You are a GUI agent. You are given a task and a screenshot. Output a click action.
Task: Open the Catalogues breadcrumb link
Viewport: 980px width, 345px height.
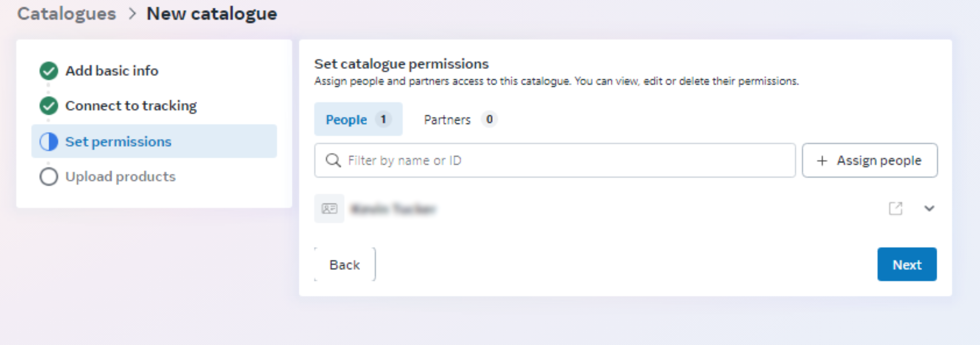point(67,14)
